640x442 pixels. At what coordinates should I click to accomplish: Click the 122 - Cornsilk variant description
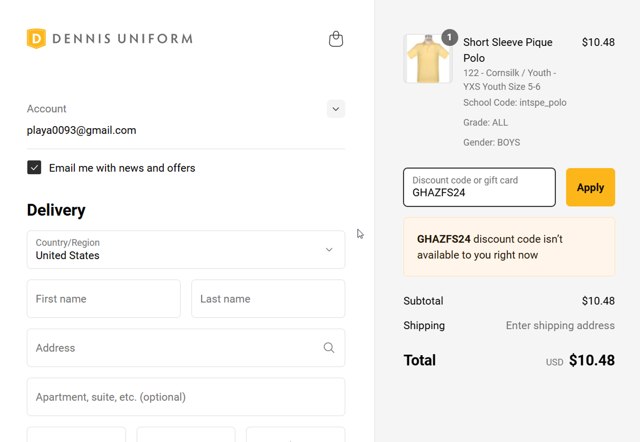[509, 80]
